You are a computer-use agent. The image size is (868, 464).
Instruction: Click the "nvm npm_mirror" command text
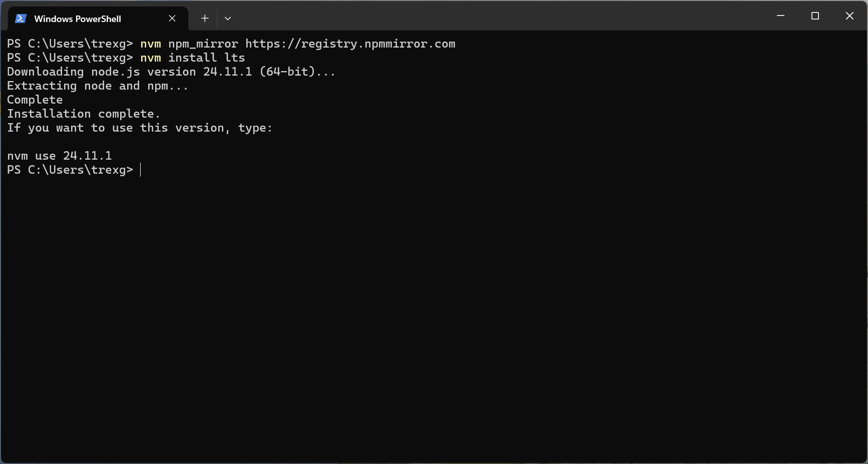(189, 44)
